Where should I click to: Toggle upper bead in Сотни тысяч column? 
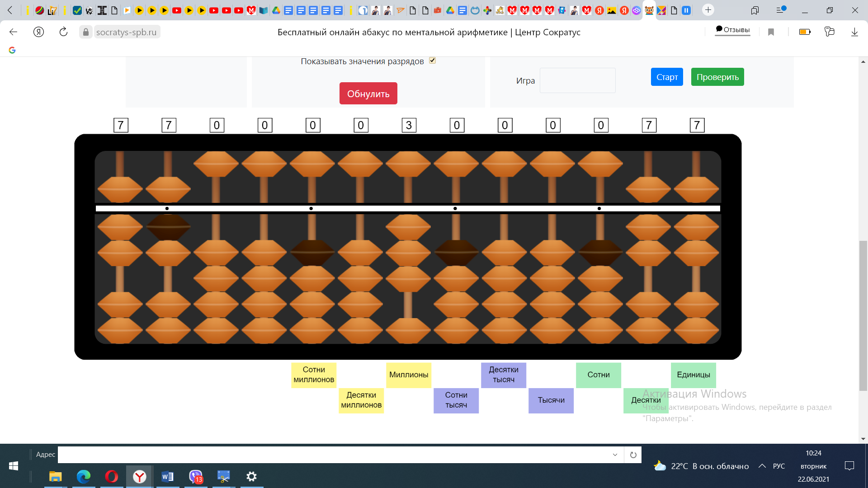click(456, 164)
